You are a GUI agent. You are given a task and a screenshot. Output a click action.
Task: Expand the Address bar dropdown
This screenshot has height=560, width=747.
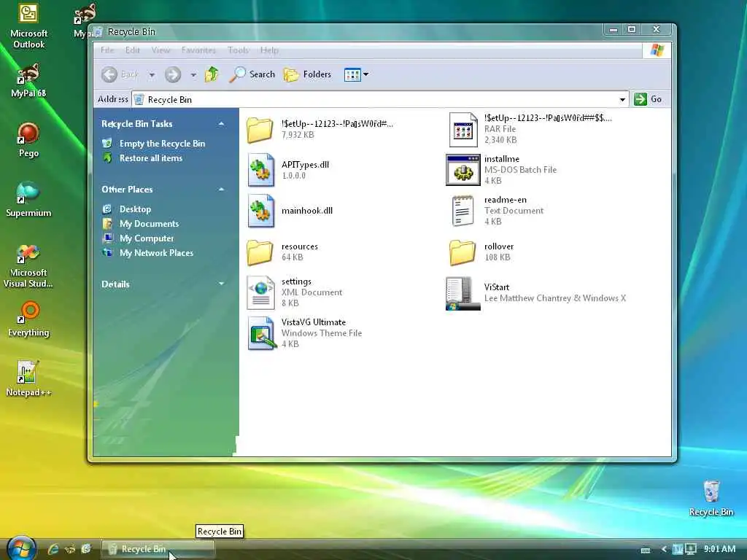622,99
